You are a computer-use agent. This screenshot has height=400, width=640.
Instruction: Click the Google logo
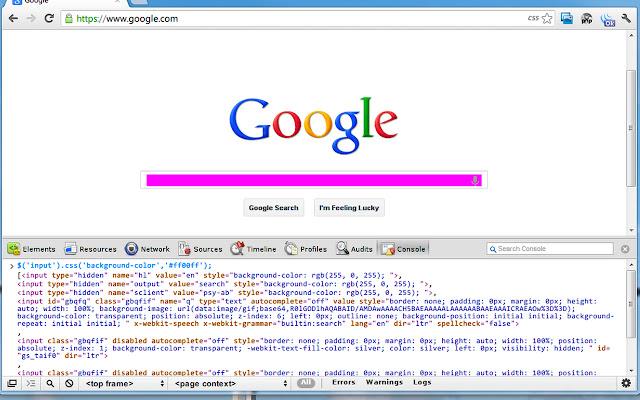313,125
